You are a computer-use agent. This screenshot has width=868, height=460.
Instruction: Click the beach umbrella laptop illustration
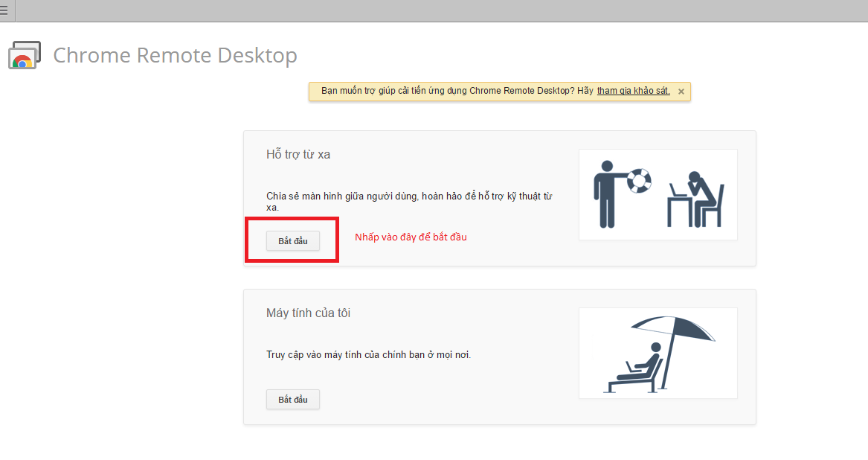(x=658, y=353)
